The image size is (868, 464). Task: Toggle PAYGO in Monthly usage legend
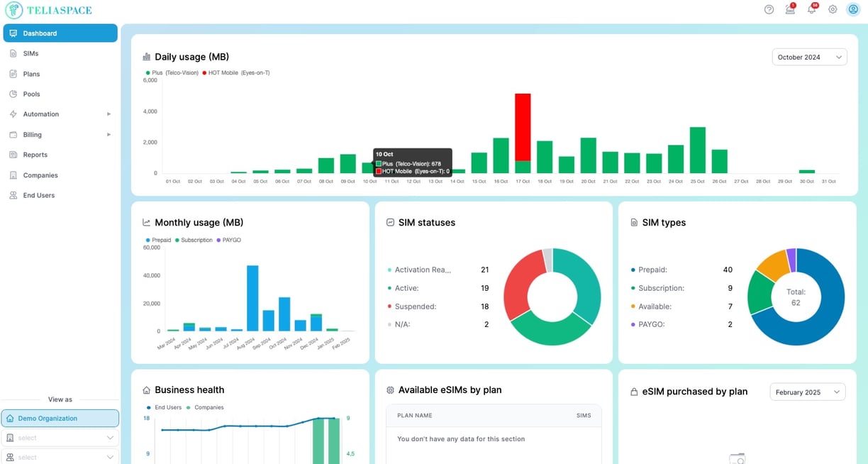(228, 240)
